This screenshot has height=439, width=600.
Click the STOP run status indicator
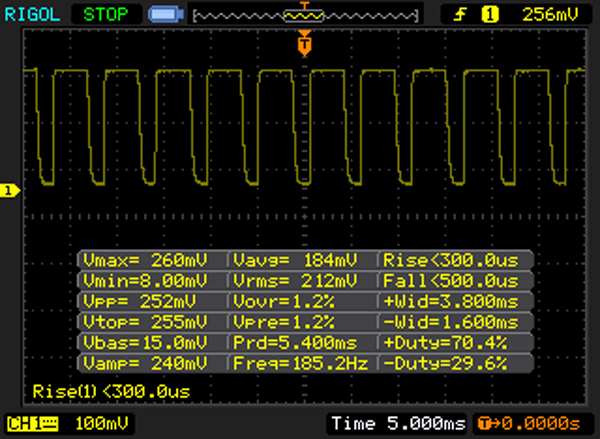[x=106, y=15]
